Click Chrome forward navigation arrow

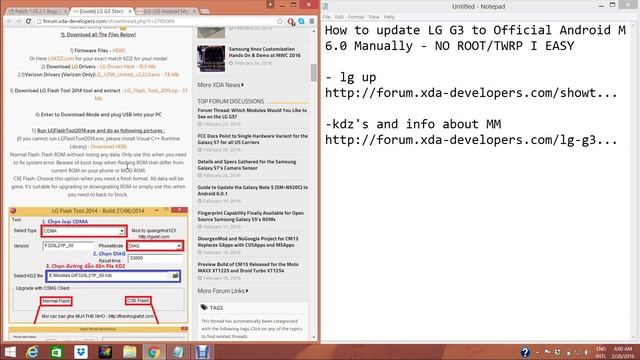coord(18,21)
